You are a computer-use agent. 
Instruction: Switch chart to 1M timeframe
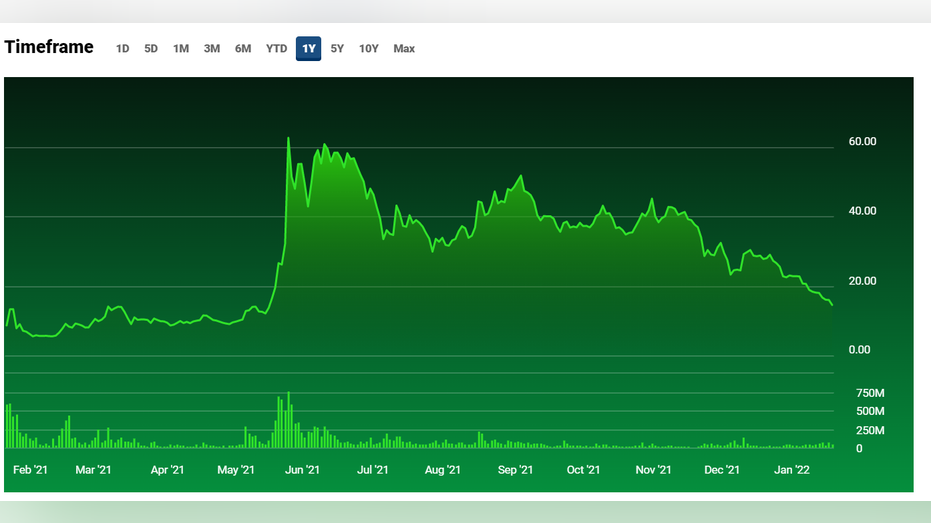(x=180, y=49)
